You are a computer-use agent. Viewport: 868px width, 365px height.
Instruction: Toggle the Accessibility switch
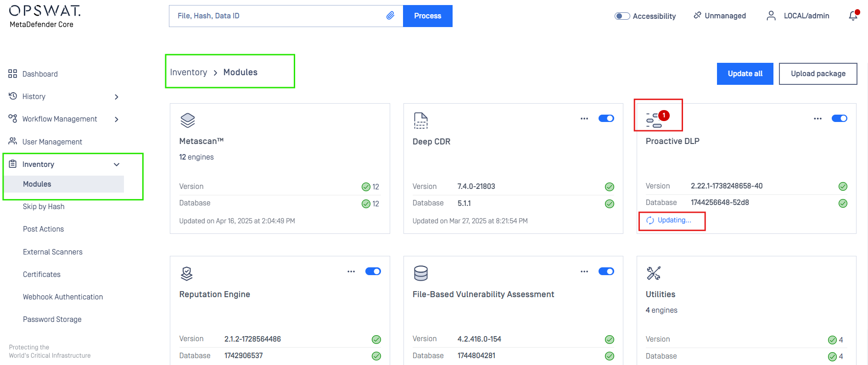(622, 16)
